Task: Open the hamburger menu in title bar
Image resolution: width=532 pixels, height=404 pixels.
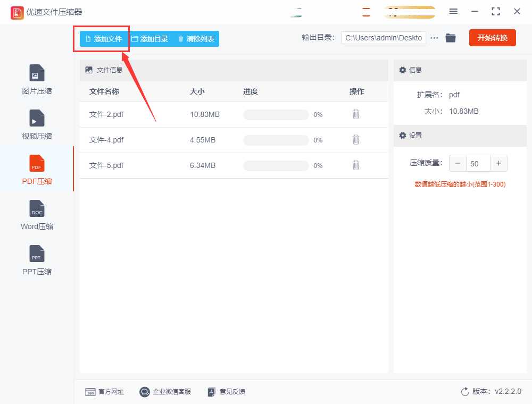Action: 453,12
